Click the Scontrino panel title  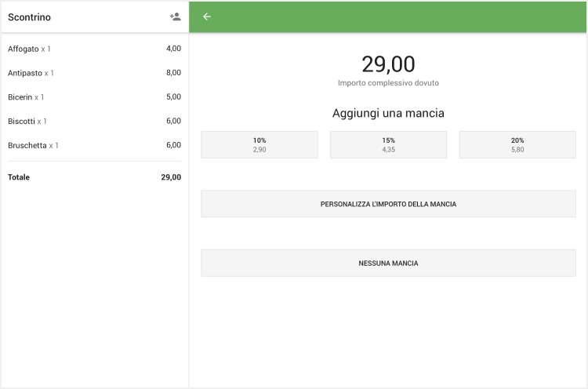pos(29,17)
